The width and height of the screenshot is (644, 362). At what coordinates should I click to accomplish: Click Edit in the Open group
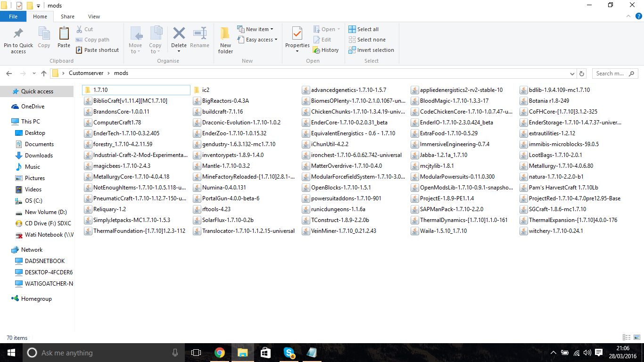click(x=322, y=40)
